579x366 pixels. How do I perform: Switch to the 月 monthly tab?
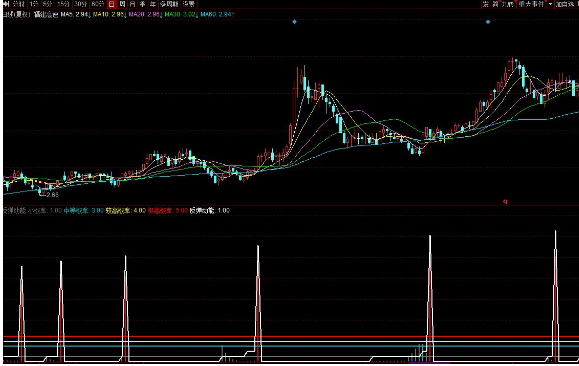(x=133, y=4)
